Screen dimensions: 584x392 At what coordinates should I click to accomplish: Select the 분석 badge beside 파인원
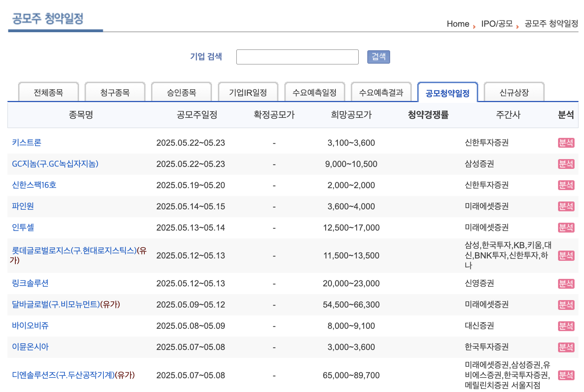[x=566, y=206]
